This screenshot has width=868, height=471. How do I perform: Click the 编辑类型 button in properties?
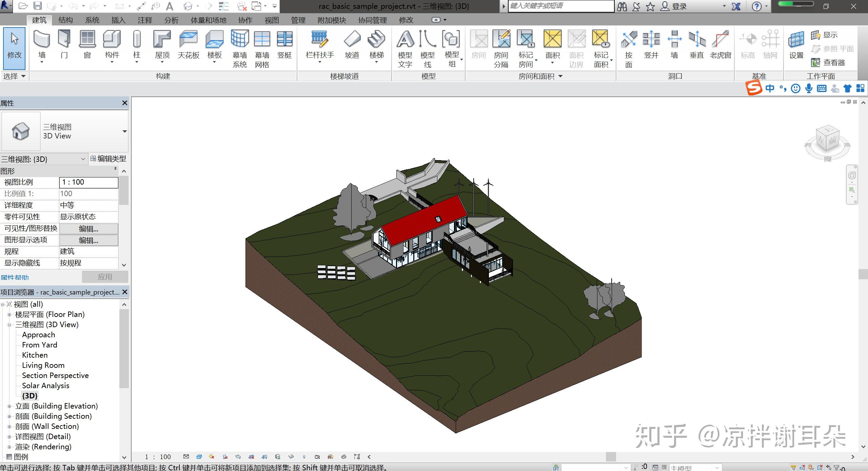pyautogui.click(x=109, y=159)
